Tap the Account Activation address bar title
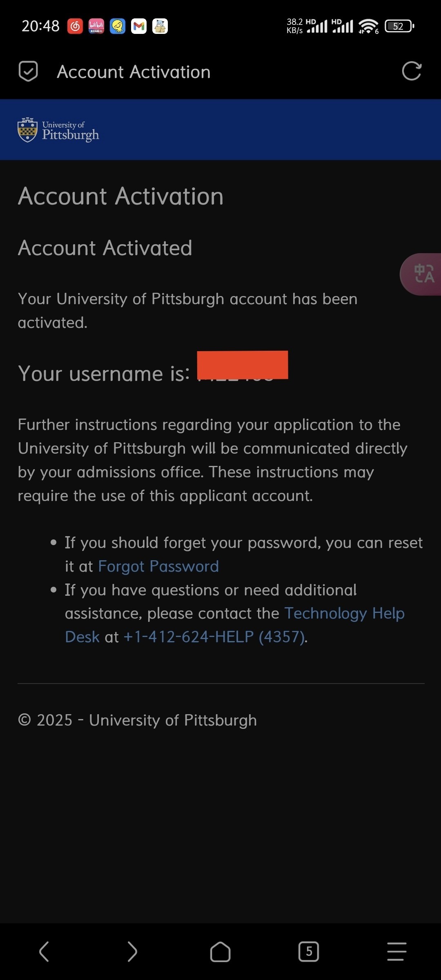The width and height of the screenshot is (441, 980). pos(134,72)
